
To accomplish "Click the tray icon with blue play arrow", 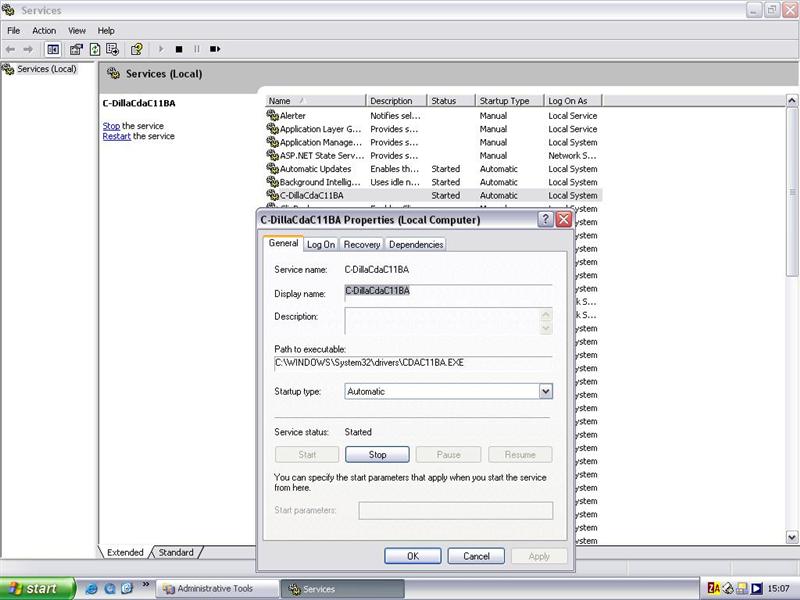I will pos(756,588).
